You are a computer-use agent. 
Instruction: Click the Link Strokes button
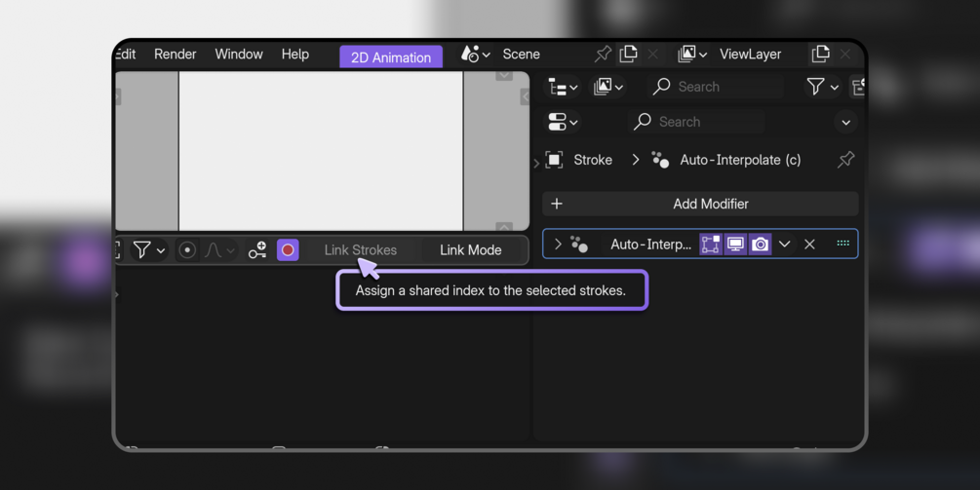pyautogui.click(x=360, y=250)
